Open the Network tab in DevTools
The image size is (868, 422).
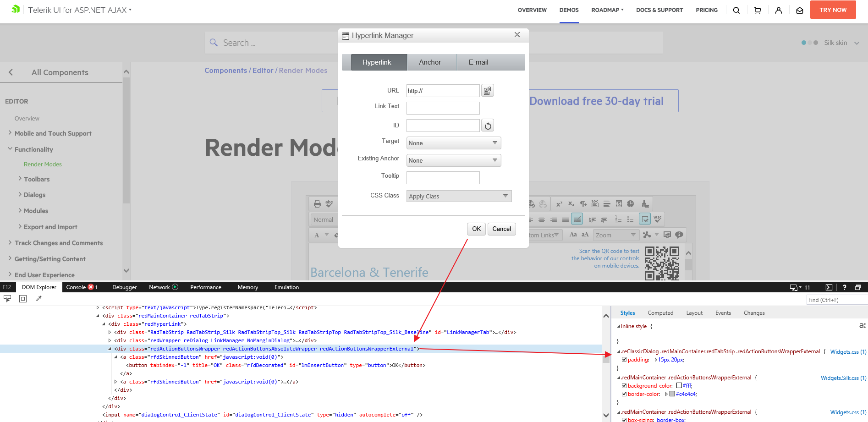[x=163, y=287]
